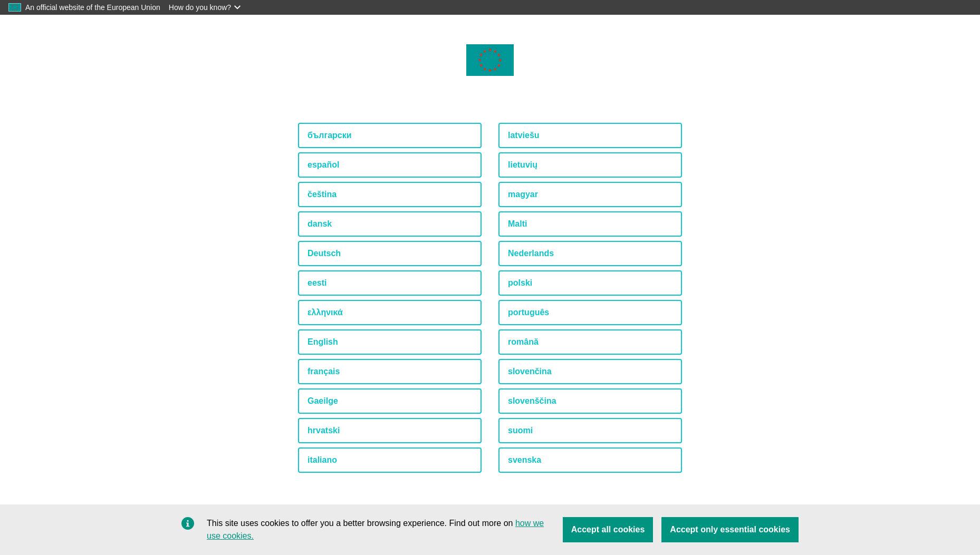Select português language
The width and height of the screenshot is (980, 555).
point(590,313)
